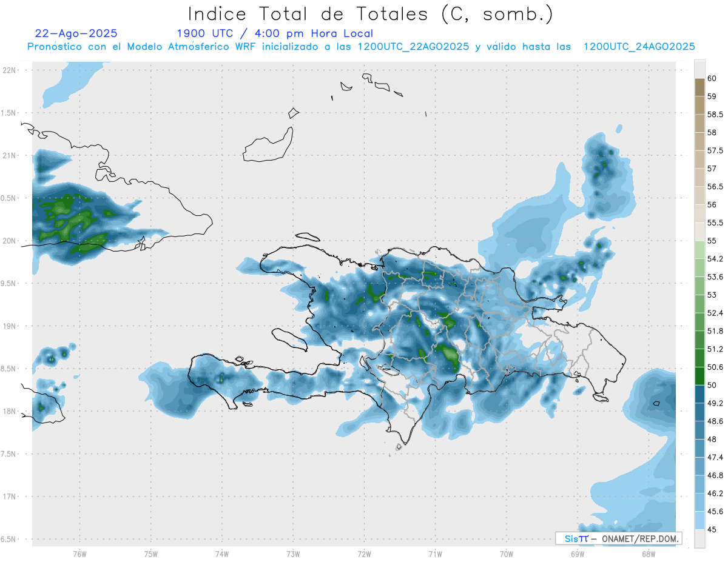The width and height of the screenshot is (728, 562).
Task: Pick the dark brown swatch between 59 and 60
Action: click(699, 87)
